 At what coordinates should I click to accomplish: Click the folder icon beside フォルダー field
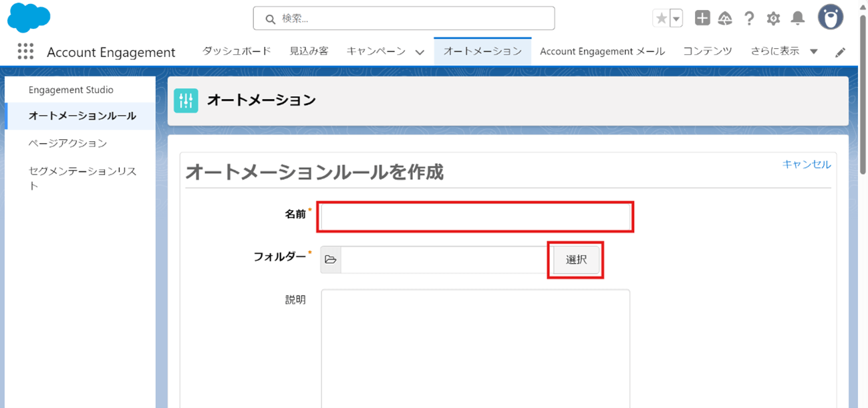click(331, 260)
